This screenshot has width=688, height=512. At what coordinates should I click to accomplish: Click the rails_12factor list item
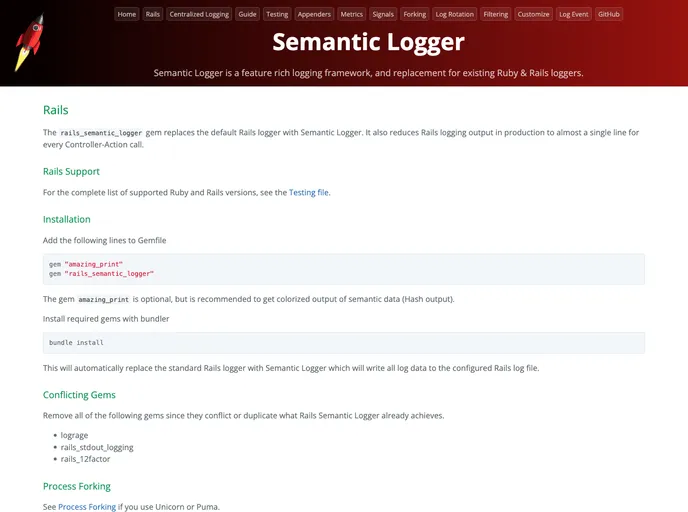[85, 459]
